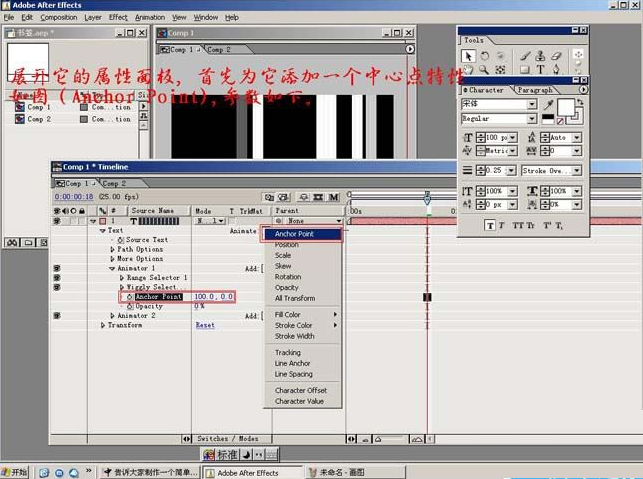Collapse the Animator 1 property group

112,269
